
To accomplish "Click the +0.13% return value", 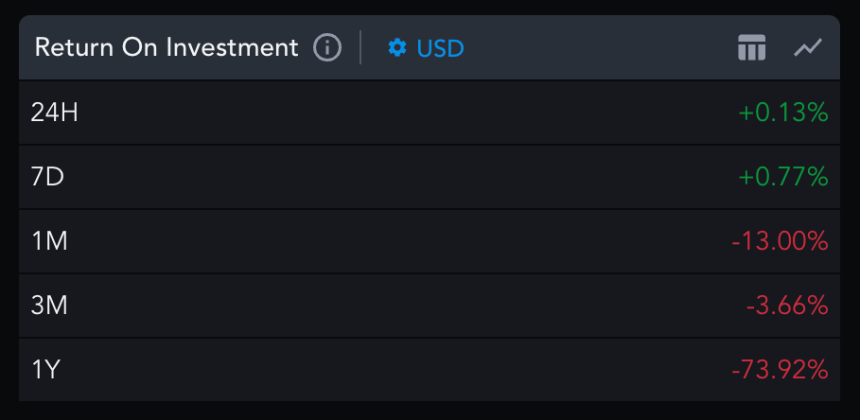I will click(x=783, y=113).
